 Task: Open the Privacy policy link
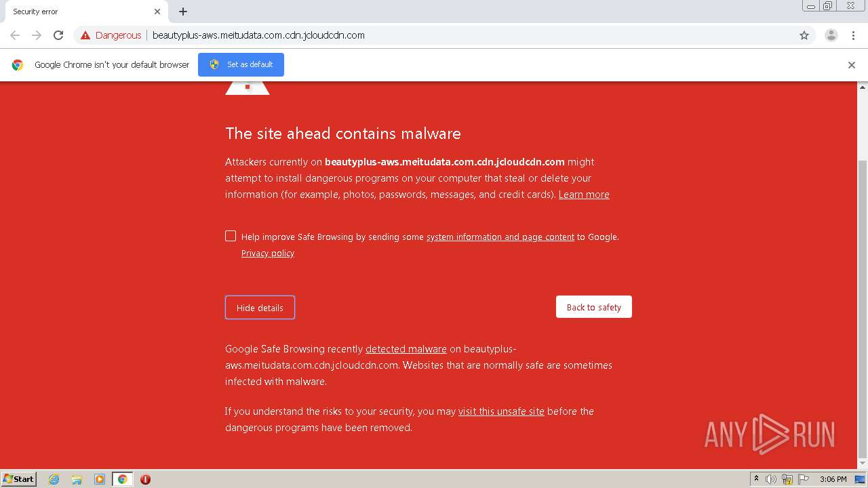point(268,253)
